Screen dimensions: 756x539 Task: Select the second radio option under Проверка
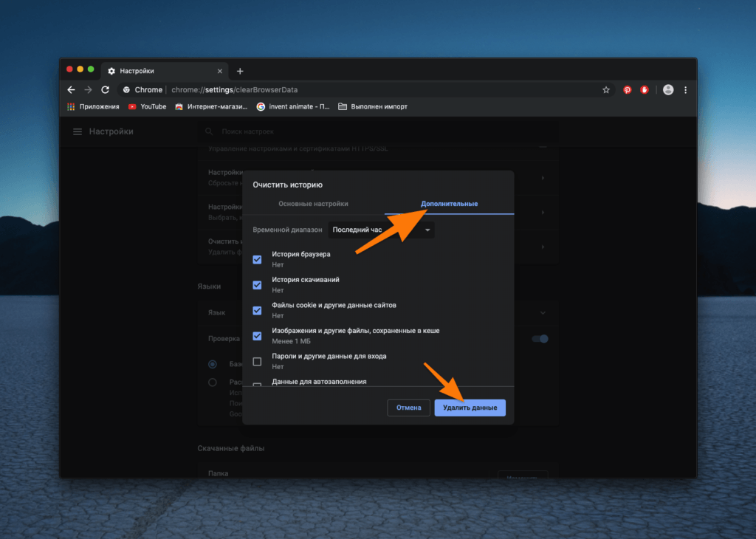pyautogui.click(x=212, y=382)
